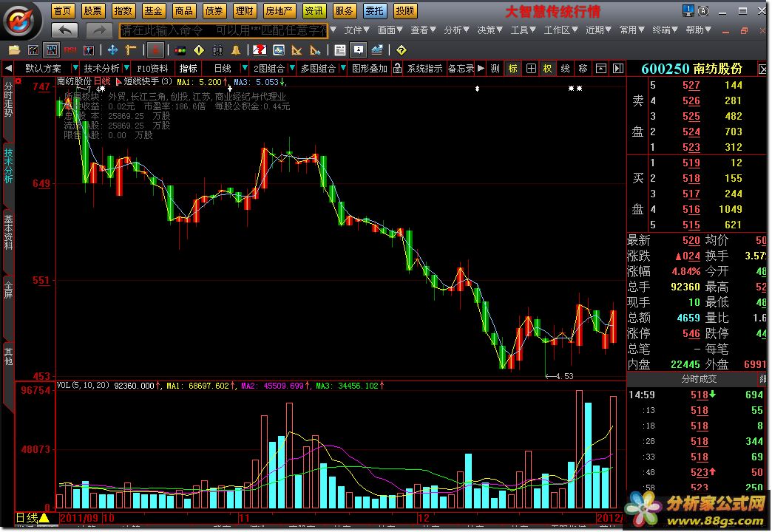Click the 指数 index button
This screenshot has width=772, height=532.
pos(123,10)
